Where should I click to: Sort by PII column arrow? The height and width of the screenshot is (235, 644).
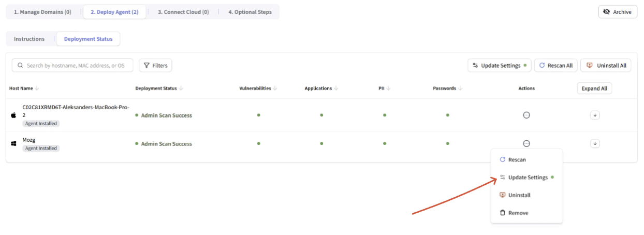pos(388,89)
